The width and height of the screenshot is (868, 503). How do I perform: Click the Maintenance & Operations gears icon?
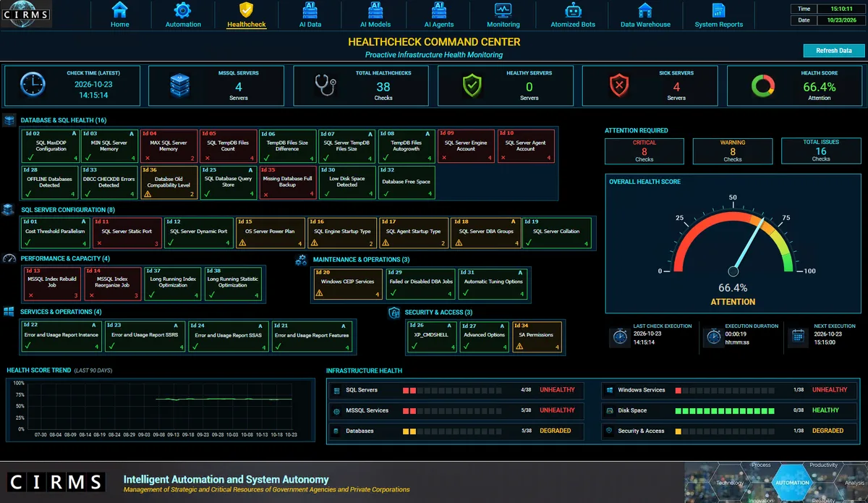point(301,259)
